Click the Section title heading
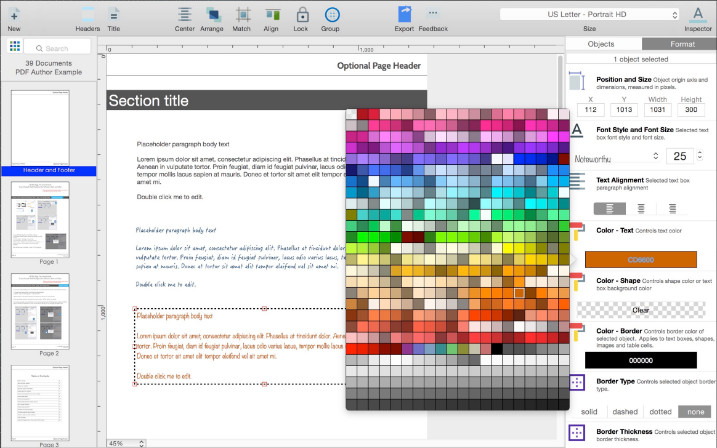The height and width of the screenshot is (448, 717). coord(149,101)
